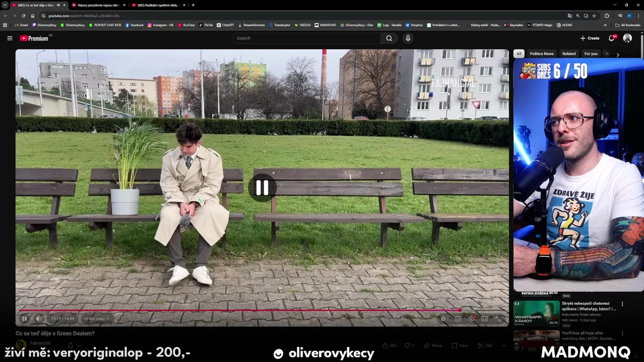Go to YouTube Premium home logo
The height and width of the screenshot is (362, 644).
click(34, 38)
